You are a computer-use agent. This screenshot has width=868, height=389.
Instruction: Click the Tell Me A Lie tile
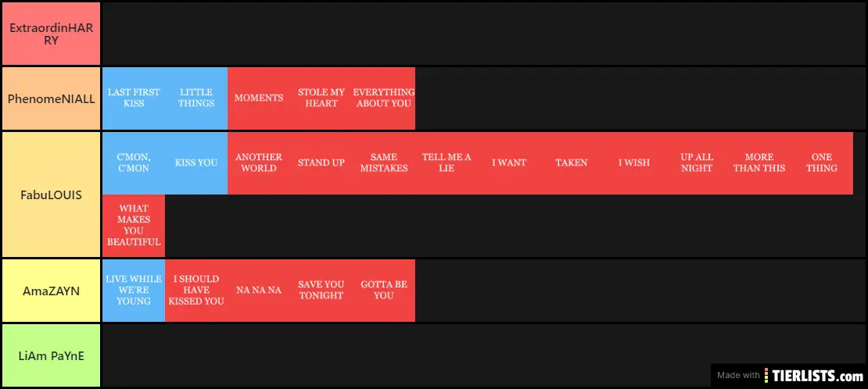447,162
